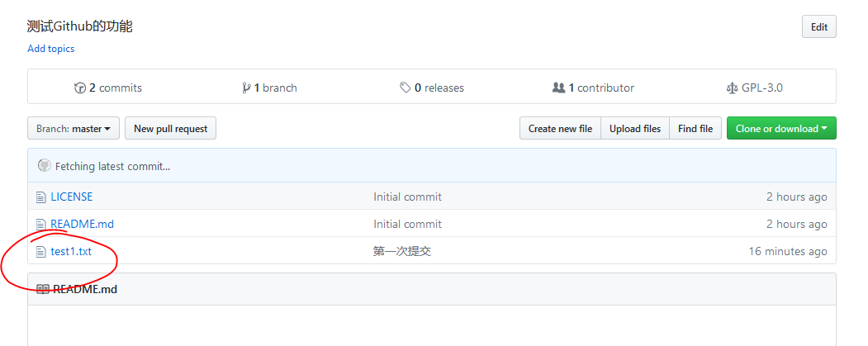Open the LICENSE file
This screenshot has height=346, width=868.
pos(71,197)
